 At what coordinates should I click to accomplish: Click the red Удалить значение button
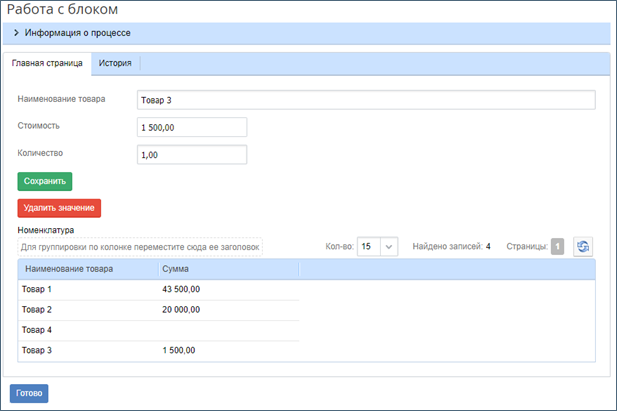point(59,208)
